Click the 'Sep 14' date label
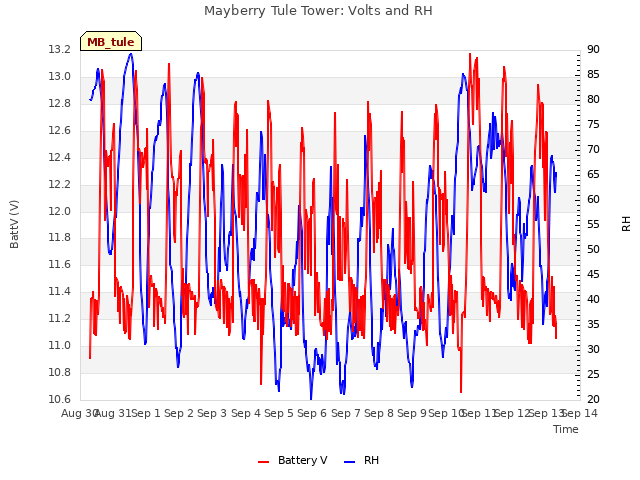 click(580, 413)
